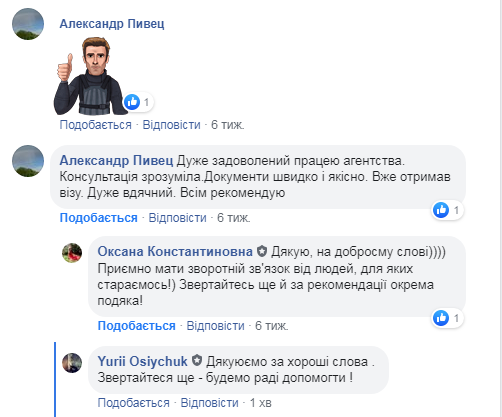502x417 pixels.
Task: Reply to the sticker comment via Відповісти
Action: point(171,125)
